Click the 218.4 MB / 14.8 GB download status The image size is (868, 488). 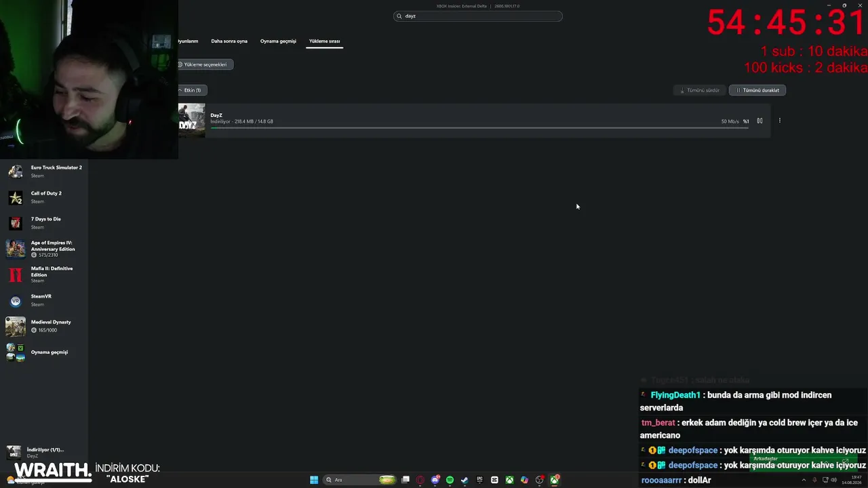coord(254,122)
